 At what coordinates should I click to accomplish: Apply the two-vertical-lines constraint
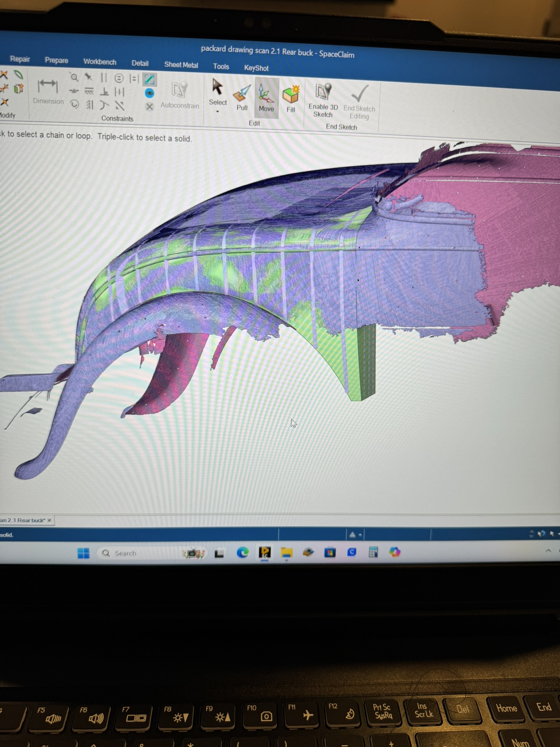point(104,78)
